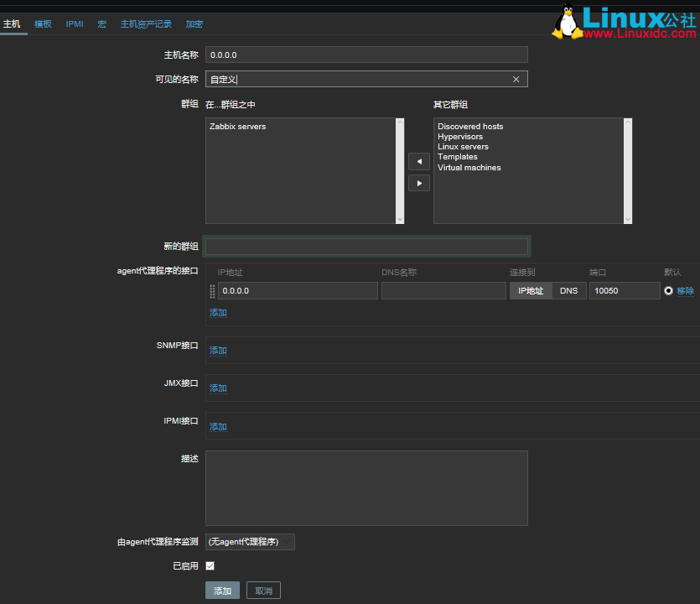Click the right arrow to move group out

[418, 183]
